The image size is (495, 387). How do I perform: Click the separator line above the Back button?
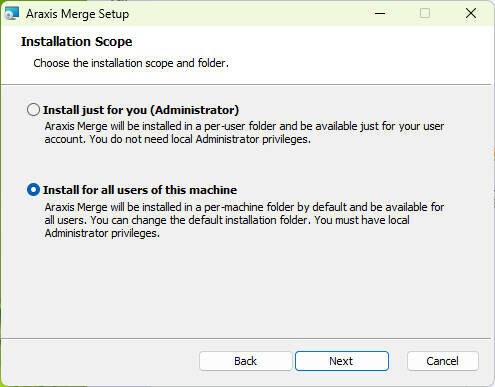(246, 339)
